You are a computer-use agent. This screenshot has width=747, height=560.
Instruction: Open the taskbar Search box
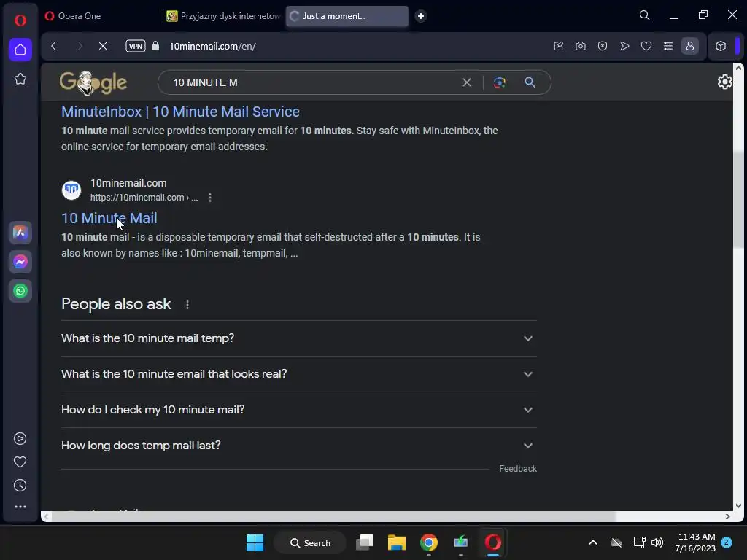[310, 542]
